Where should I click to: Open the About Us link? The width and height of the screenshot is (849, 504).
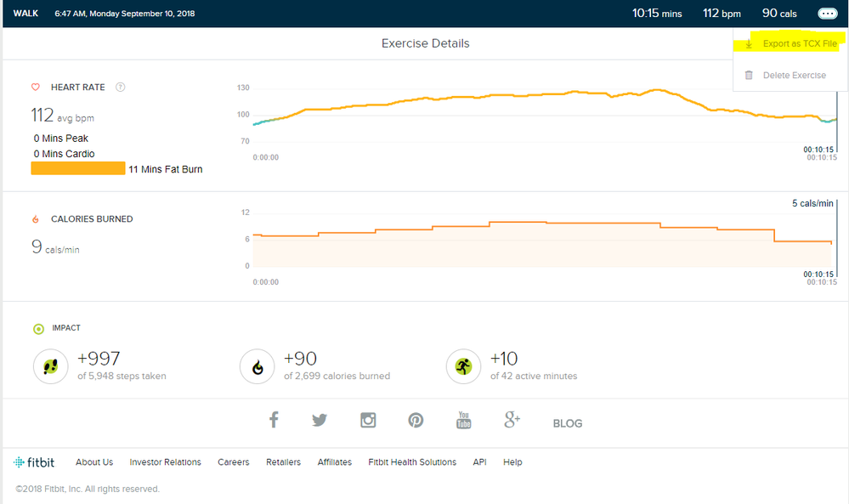pyautogui.click(x=94, y=462)
